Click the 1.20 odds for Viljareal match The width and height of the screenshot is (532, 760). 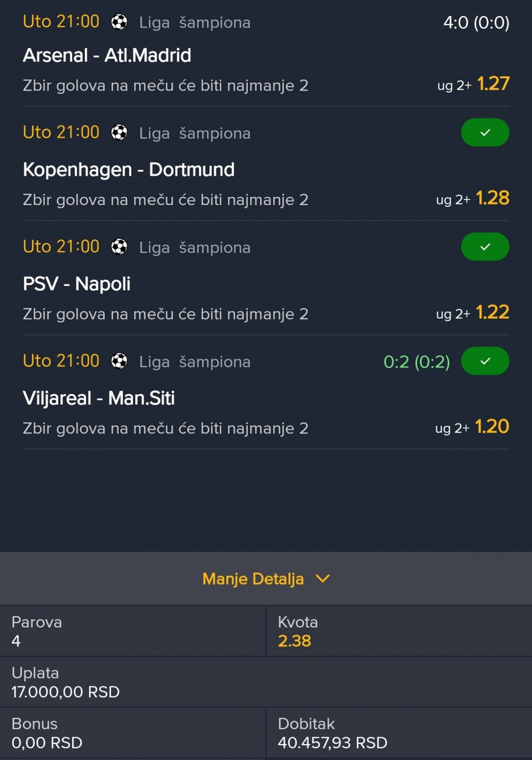click(x=492, y=426)
